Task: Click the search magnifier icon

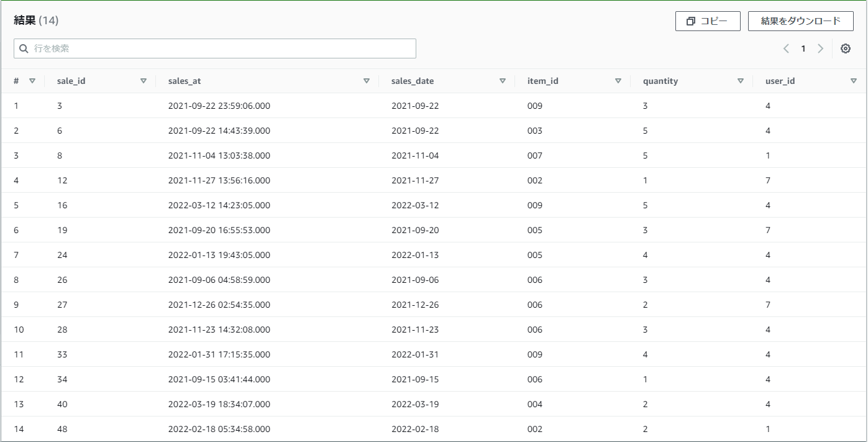Action: point(24,48)
